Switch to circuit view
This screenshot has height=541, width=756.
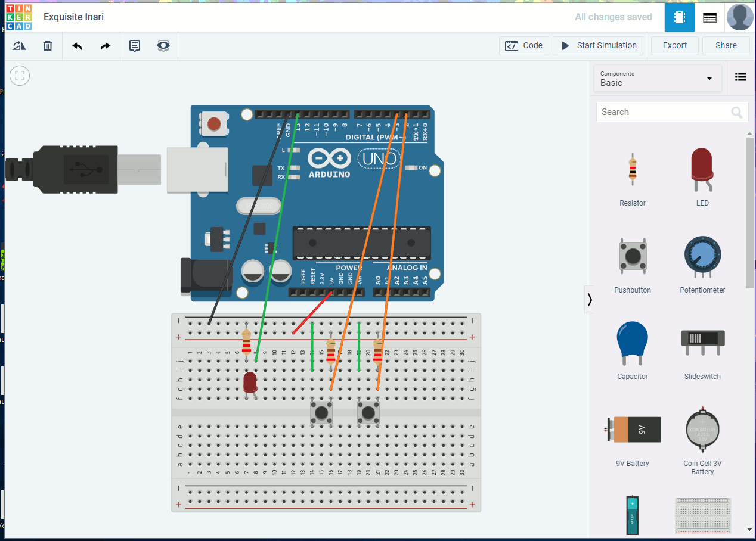point(680,17)
